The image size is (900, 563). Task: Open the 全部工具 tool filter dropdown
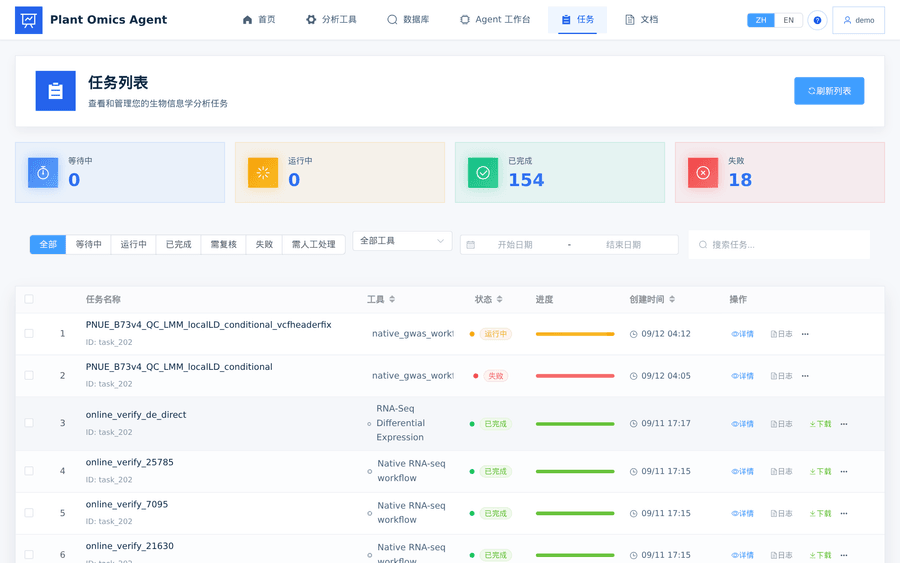pos(402,241)
